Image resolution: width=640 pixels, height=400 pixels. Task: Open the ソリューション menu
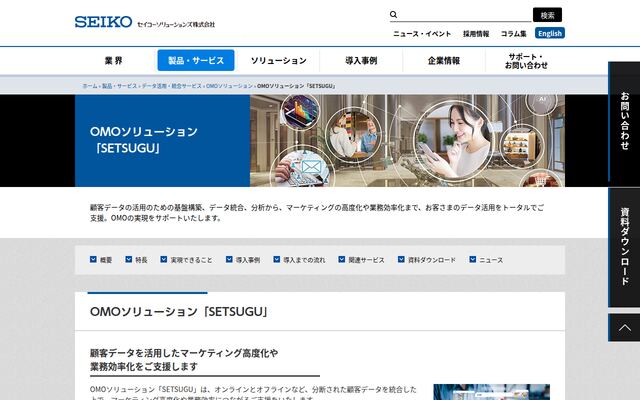tap(279, 60)
